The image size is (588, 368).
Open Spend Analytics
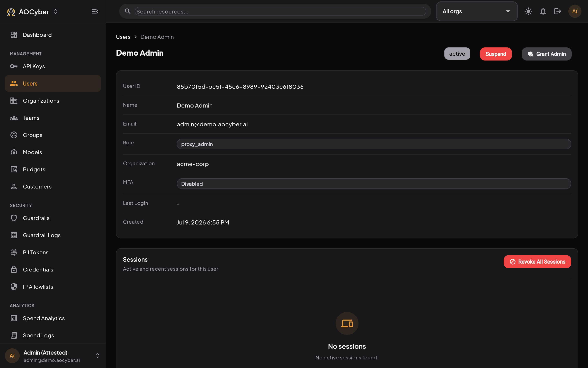point(53,318)
